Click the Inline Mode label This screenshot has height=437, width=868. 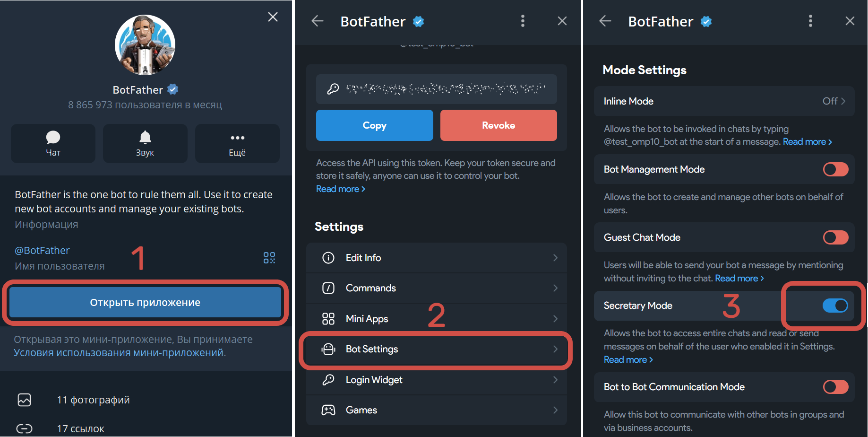coord(628,101)
